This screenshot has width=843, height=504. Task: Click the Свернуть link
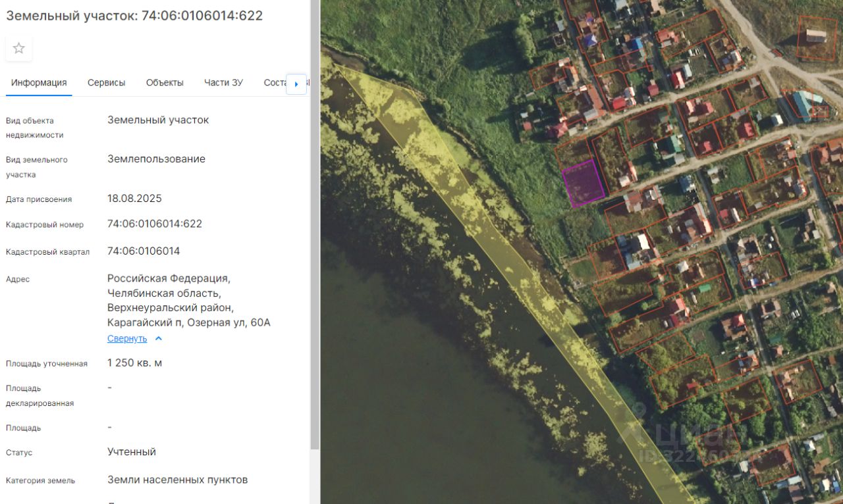pyautogui.click(x=127, y=339)
